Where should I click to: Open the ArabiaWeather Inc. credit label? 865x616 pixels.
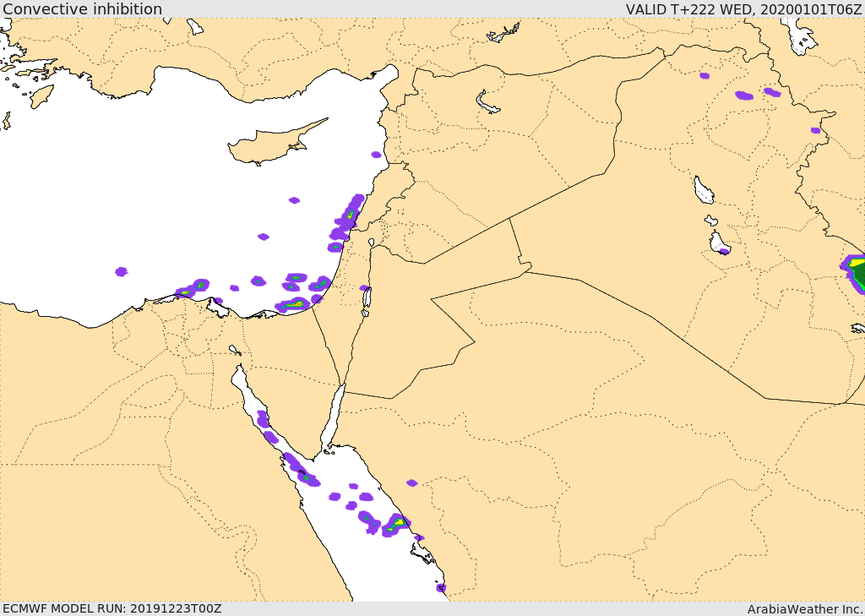[804, 608]
